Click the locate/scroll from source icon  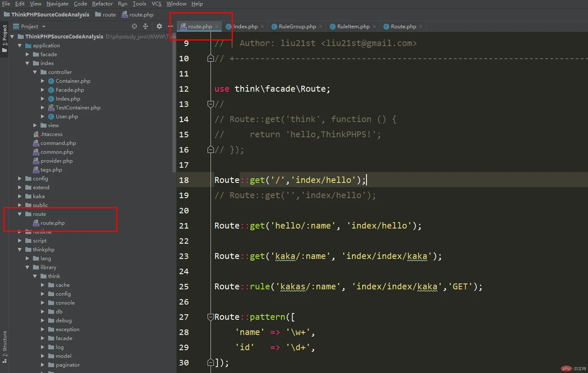[x=134, y=26]
